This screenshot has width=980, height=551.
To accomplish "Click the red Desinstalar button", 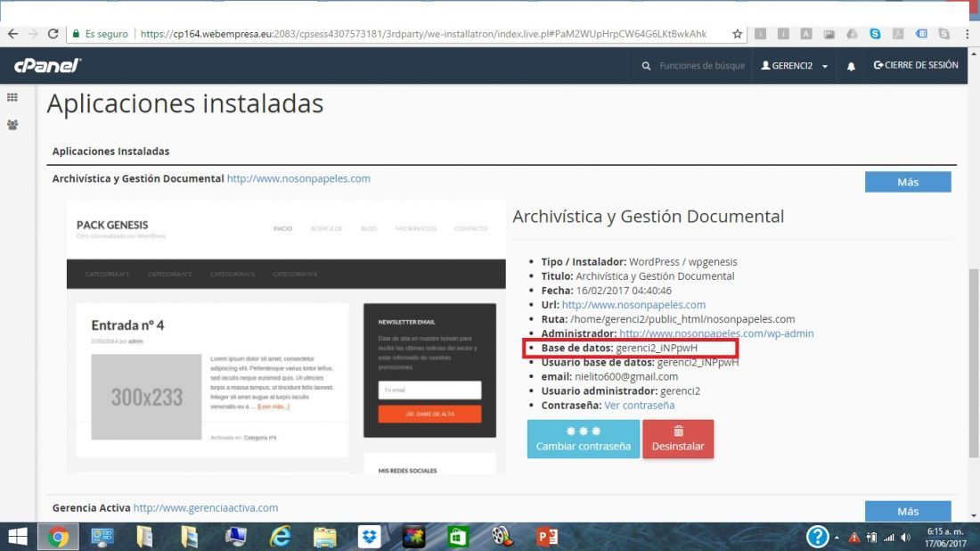I will click(x=678, y=439).
